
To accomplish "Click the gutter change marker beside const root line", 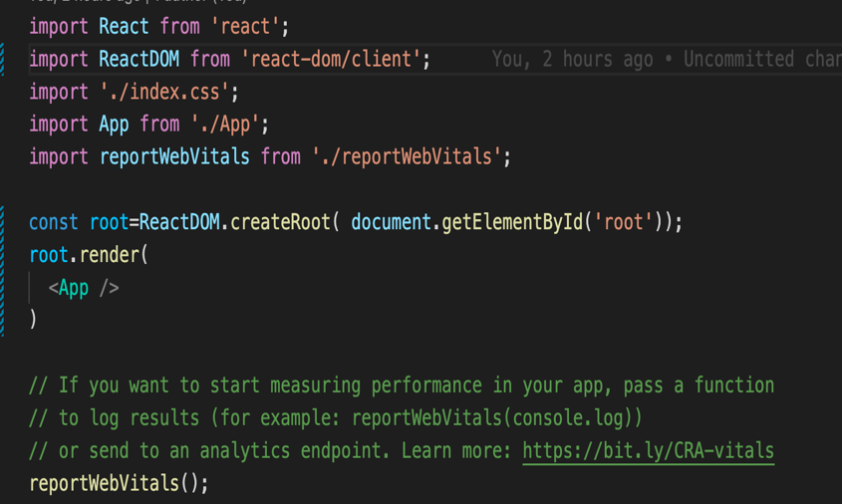I will (x=3, y=222).
